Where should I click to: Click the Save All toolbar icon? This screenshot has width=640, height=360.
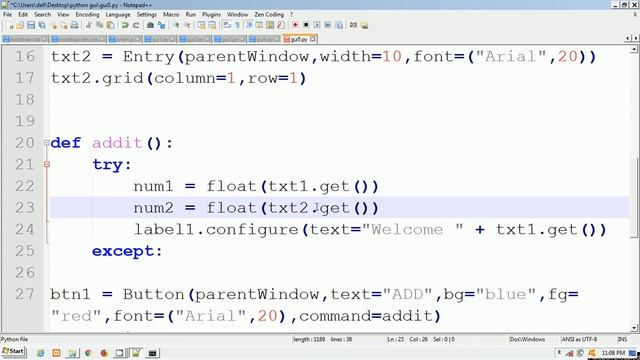pyautogui.click(x=42, y=25)
